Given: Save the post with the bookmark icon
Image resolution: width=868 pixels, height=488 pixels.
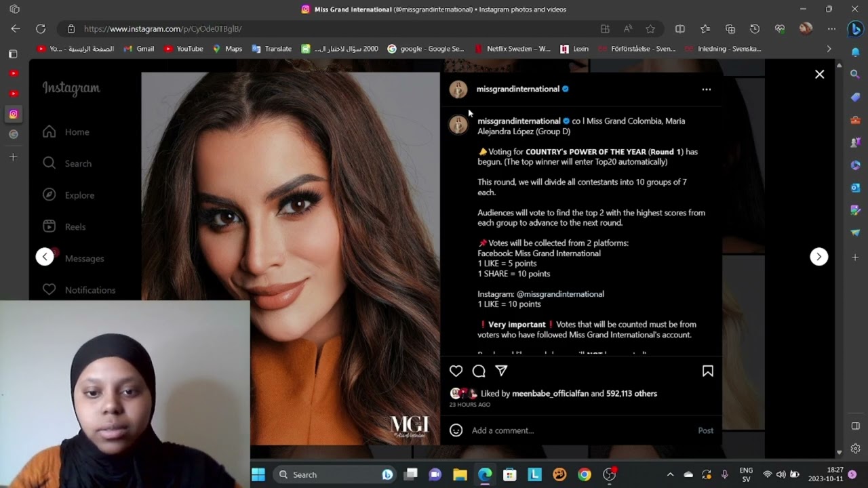Looking at the screenshot, I should tap(707, 371).
